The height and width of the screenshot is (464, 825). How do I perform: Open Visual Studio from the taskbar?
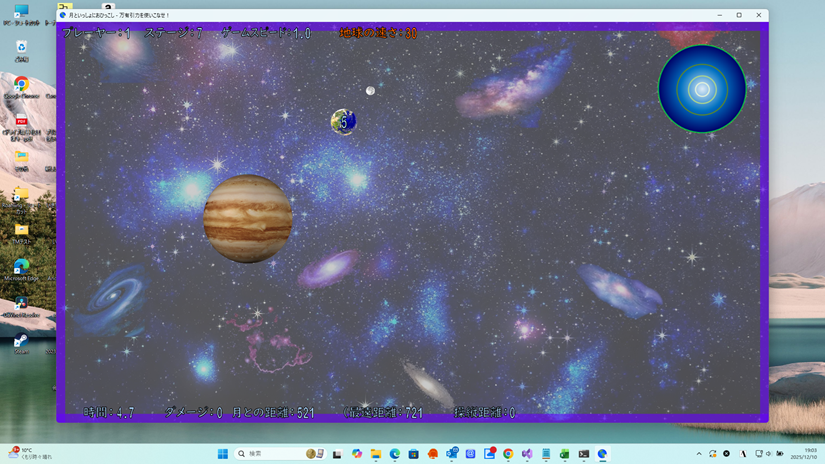(x=527, y=454)
